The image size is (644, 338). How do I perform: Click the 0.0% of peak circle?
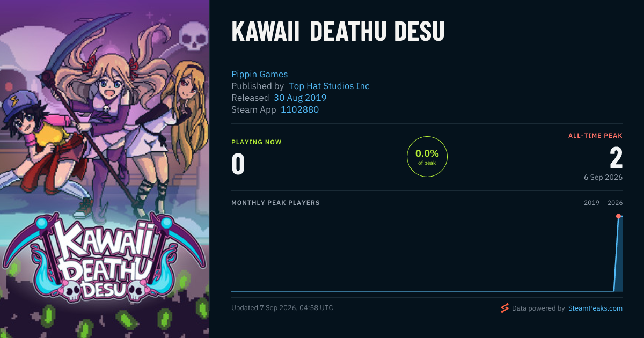[427, 157]
